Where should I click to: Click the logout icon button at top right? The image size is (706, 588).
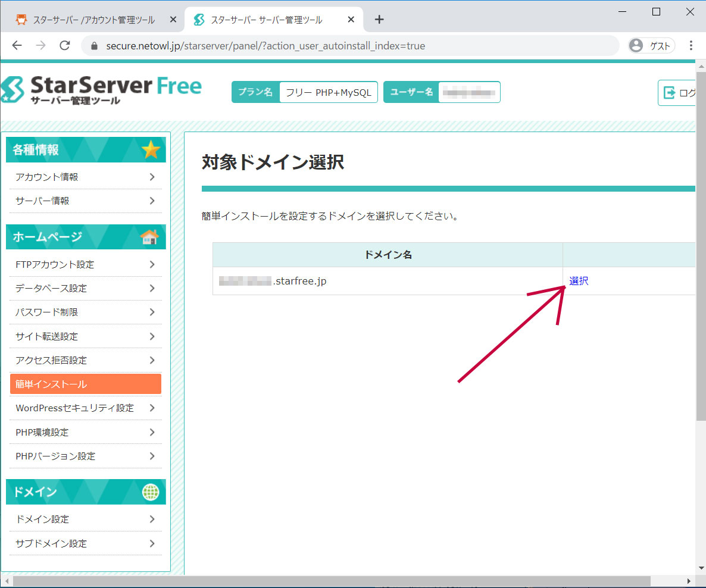[x=677, y=93]
